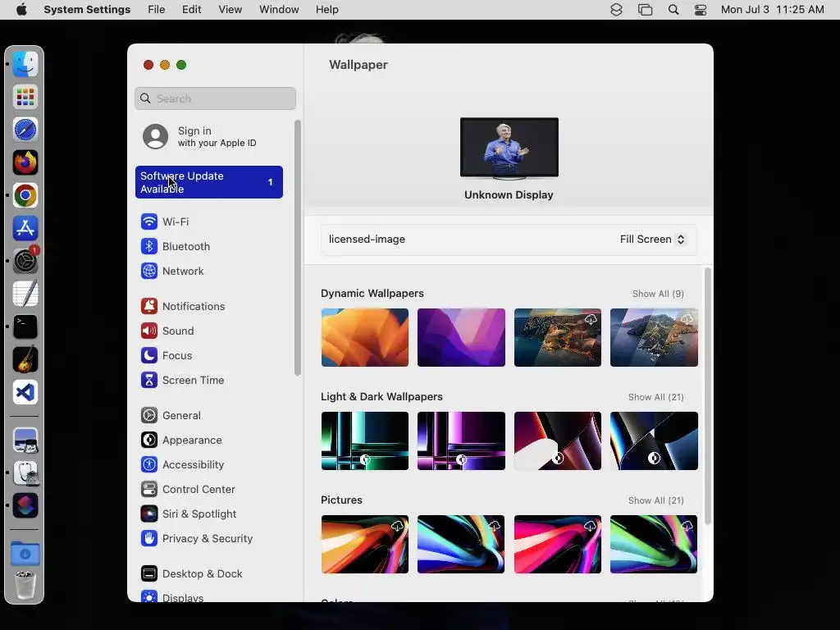Click the Unknown Display preview

509,148
